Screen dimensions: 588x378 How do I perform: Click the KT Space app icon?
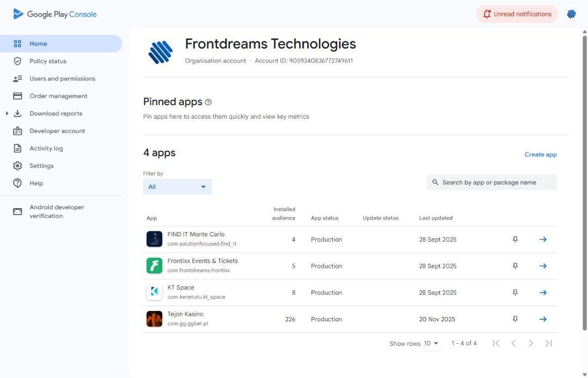coord(154,292)
